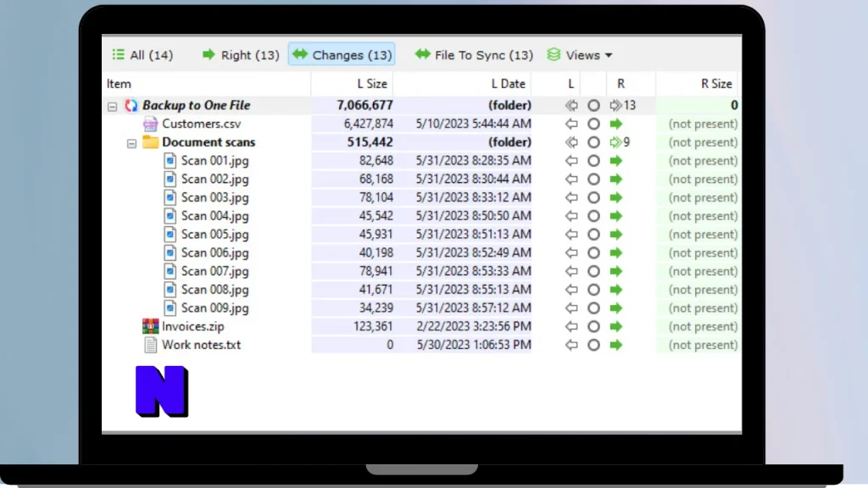Open the Views dropdown menu
This screenshot has width=868, height=488.
click(x=580, y=55)
